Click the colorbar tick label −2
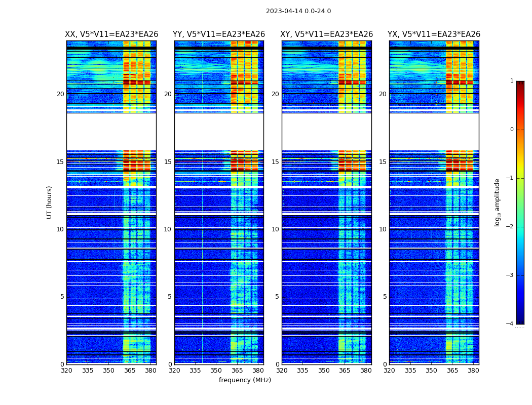The height and width of the screenshot is (405, 532). pos(510,227)
